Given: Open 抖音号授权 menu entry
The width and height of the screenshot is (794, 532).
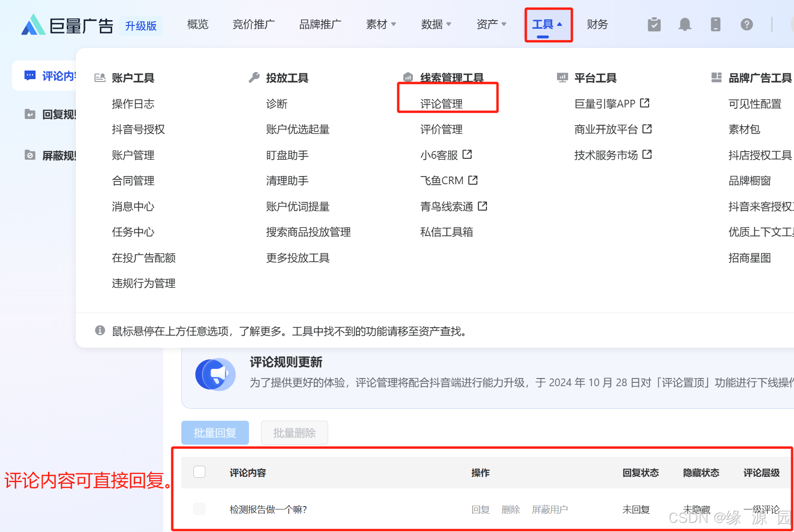Looking at the screenshot, I should click(138, 130).
